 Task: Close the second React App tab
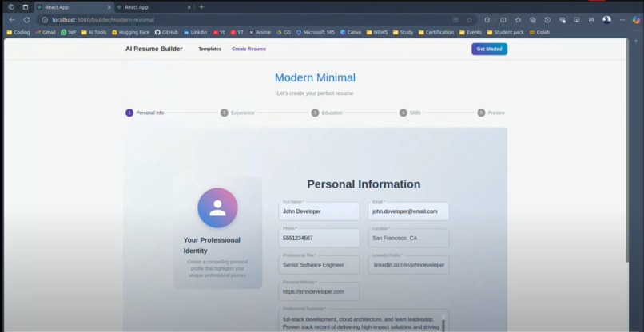(189, 7)
